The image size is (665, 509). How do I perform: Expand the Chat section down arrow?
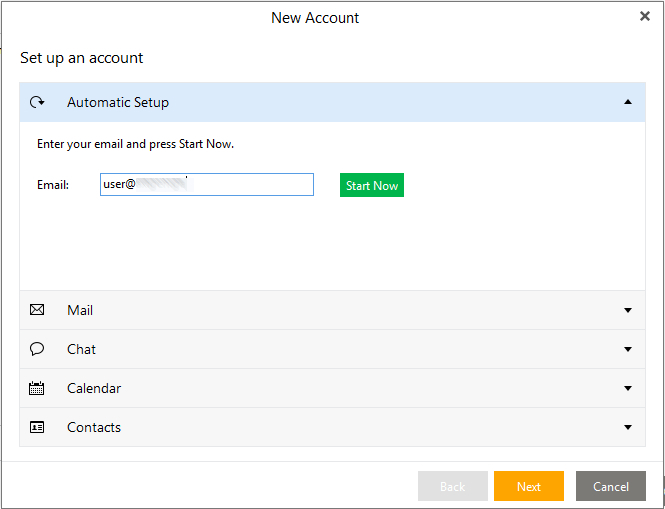(627, 349)
